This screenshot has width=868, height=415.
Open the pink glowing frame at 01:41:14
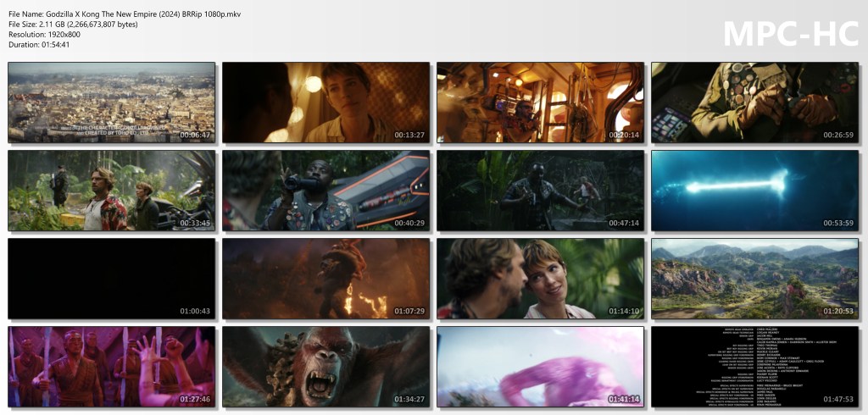tap(540, 367)
